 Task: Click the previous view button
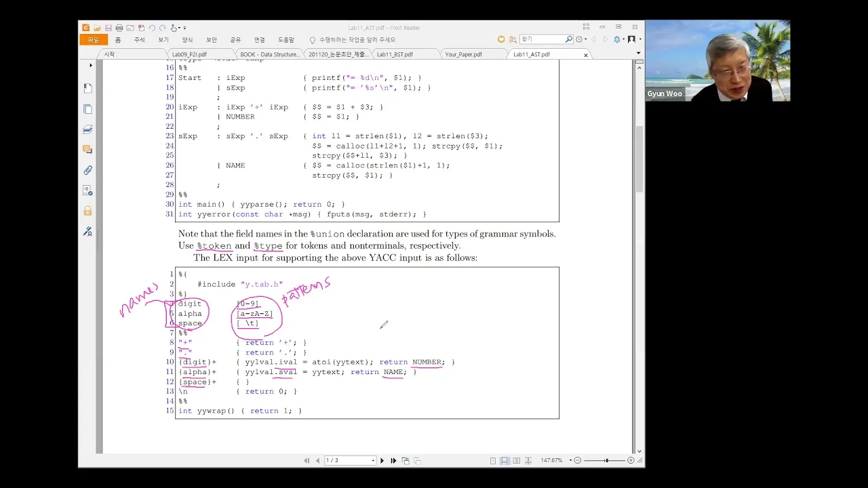click(x=406, y=461)
